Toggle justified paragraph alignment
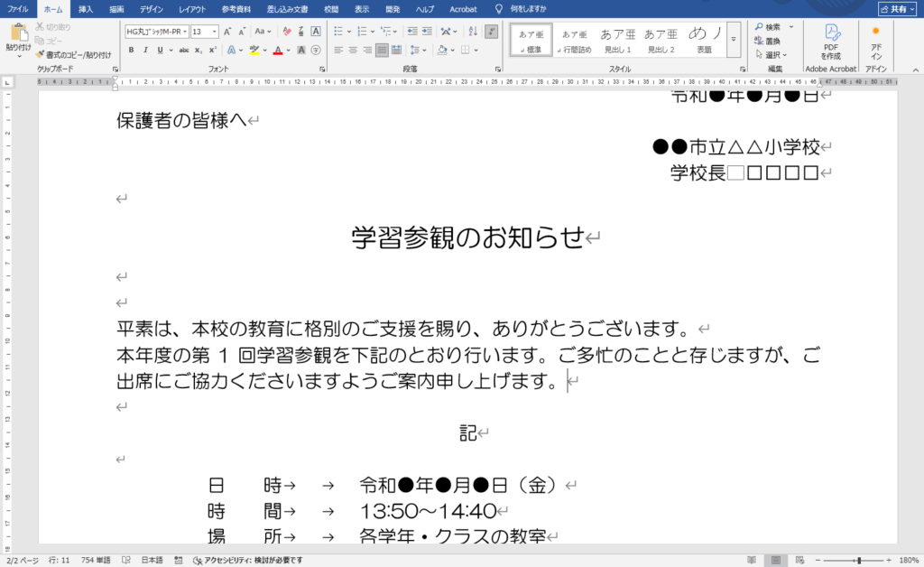This screenshot has height=567, width=924. 382,50
